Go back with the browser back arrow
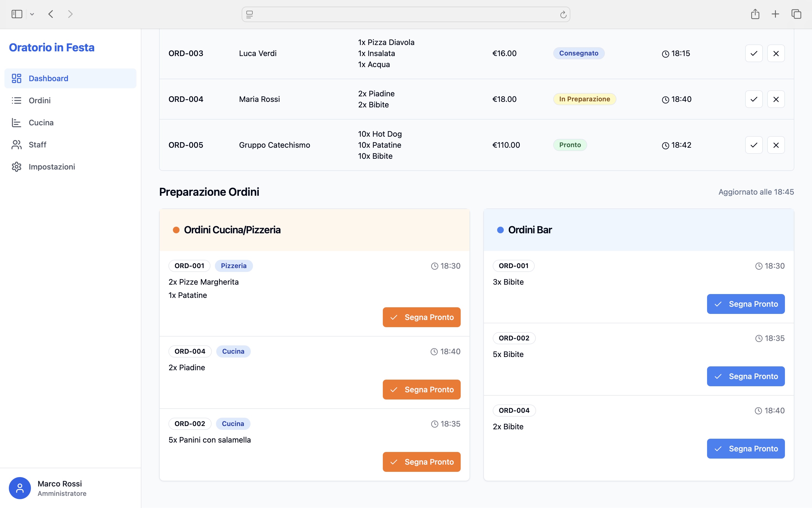This screenshot has height=508, width=812. pyautogui.click(x=51, y=14)
